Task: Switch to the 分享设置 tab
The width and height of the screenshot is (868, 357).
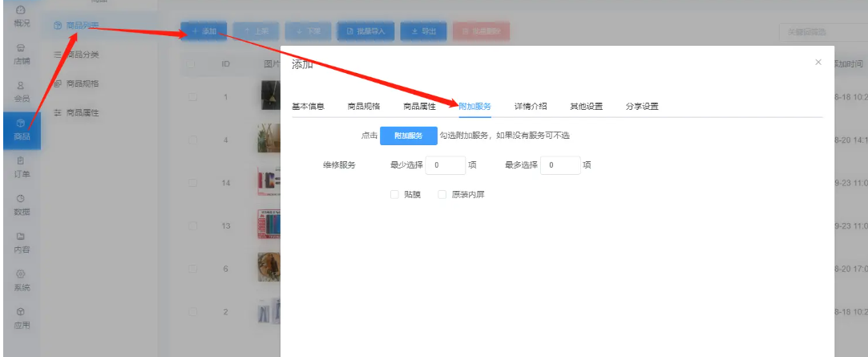Action: pos(642,107)
